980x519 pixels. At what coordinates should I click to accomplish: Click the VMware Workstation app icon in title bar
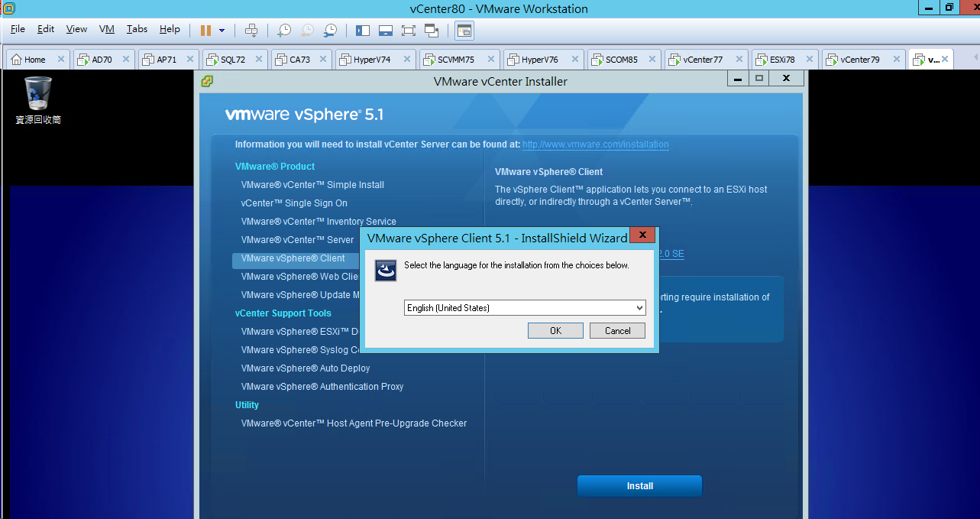click(8, 8)
